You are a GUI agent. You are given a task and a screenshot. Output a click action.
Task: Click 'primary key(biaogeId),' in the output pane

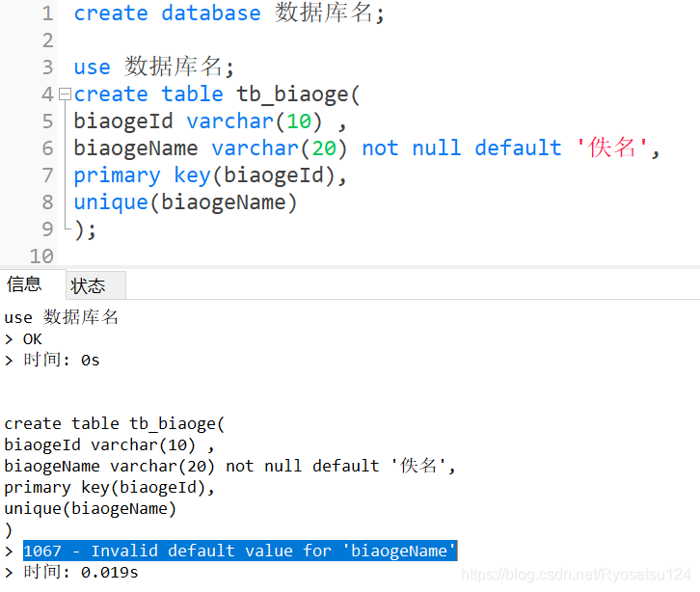(x=110, y=488)
